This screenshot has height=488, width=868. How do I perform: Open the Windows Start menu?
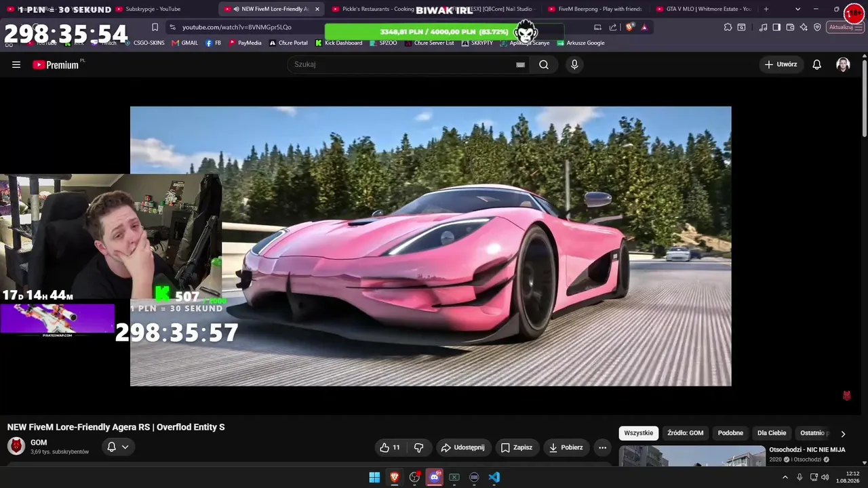click(x=374, y=477)
